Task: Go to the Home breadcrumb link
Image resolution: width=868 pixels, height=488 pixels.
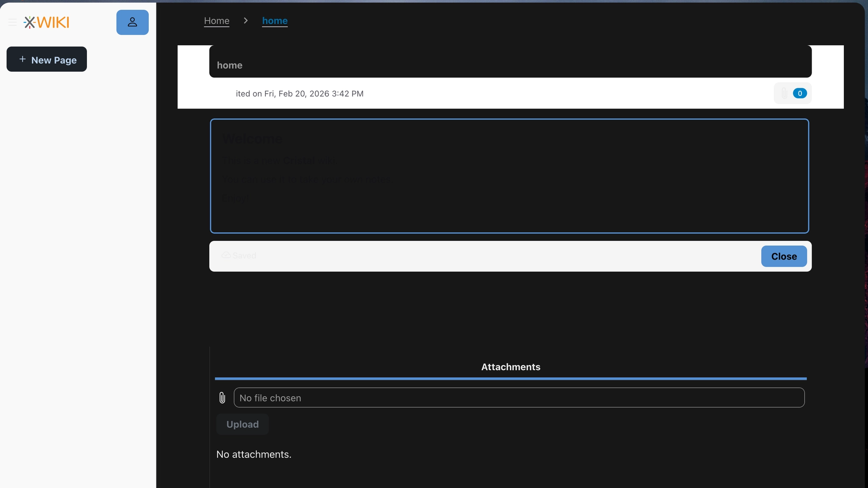Action: (216, 20)
